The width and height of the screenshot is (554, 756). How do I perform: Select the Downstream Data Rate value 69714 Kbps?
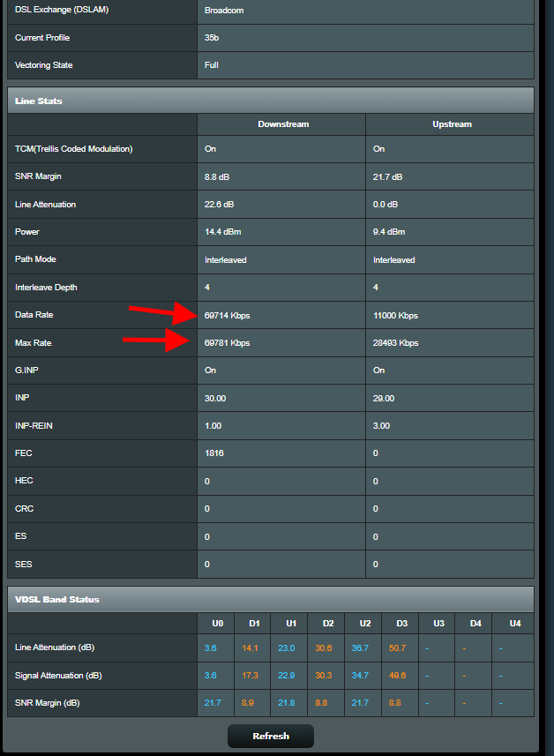(227, 315)
